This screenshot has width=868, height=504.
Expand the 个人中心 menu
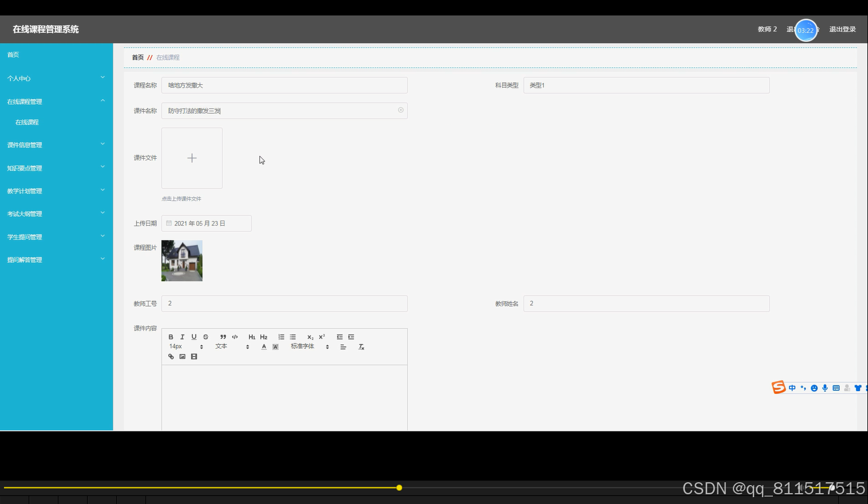[x=56, y=78]
